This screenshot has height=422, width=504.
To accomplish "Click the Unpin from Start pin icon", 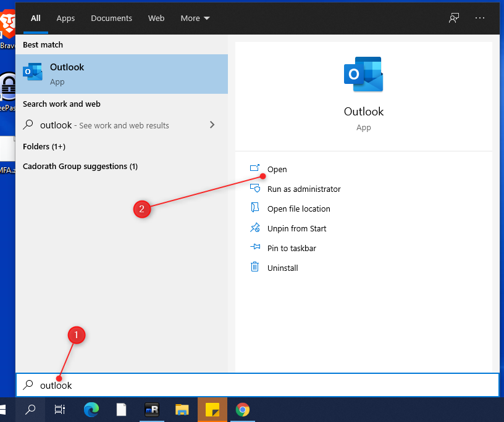I will pyautogui.click(x=255, y=228).
